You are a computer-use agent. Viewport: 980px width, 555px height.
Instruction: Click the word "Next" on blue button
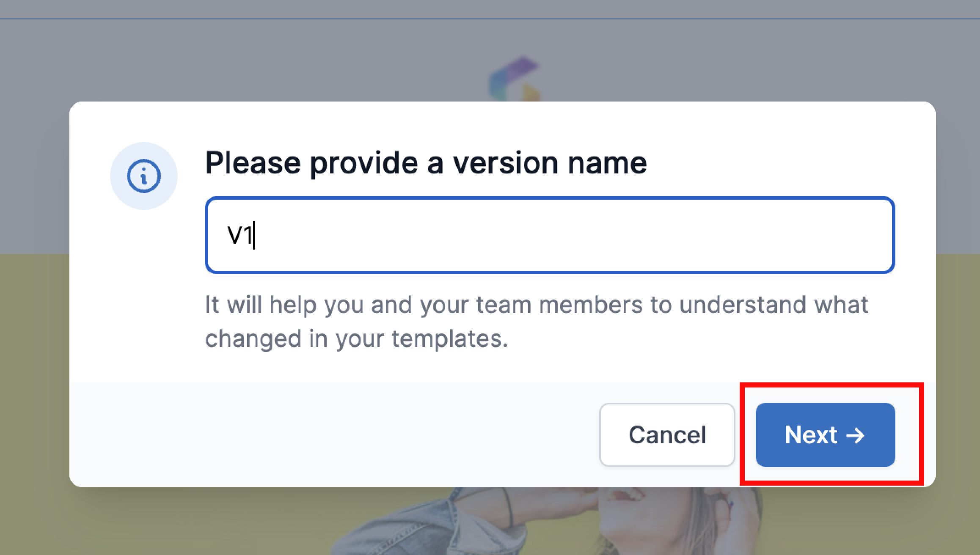click(x=811, y=435)
